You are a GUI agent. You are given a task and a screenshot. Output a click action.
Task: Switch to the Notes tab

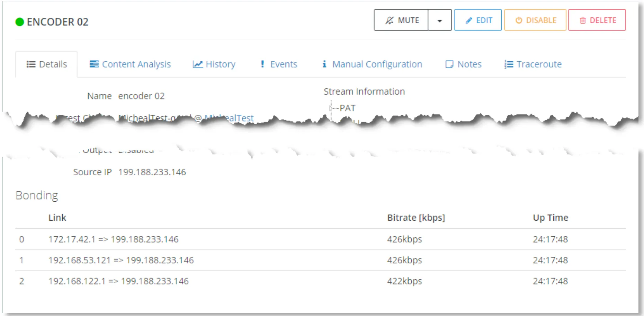[x=463, y=64]
